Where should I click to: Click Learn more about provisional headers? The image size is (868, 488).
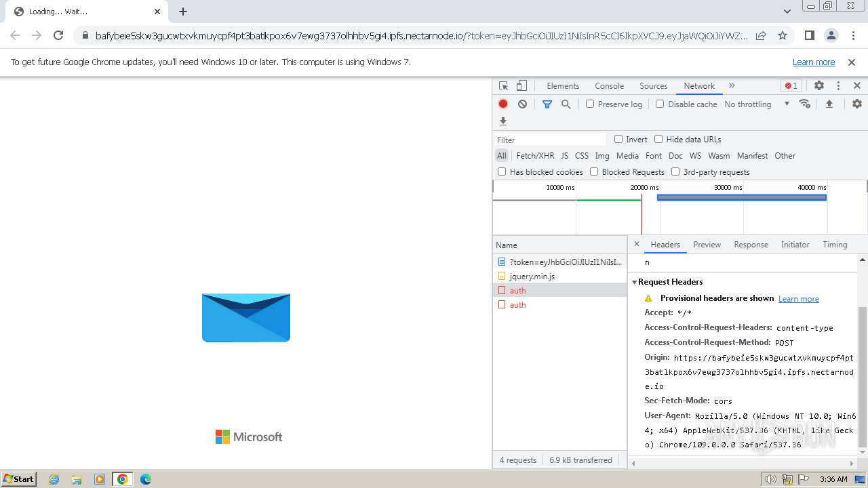[x=798, y=299]
